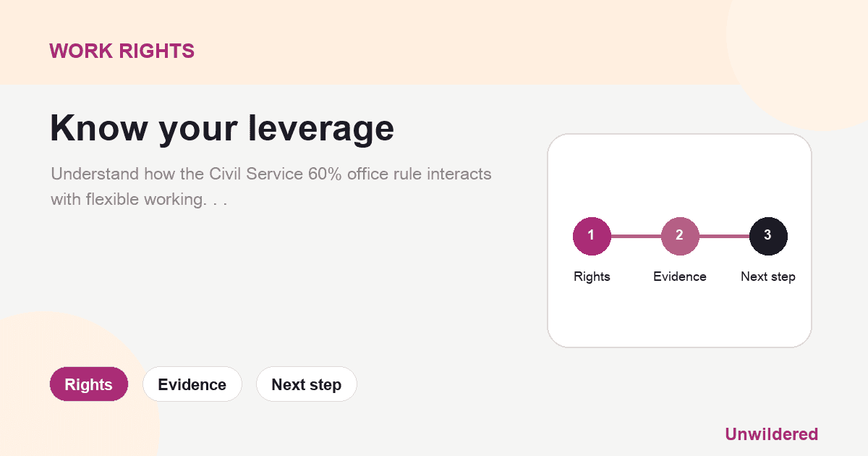The height and width of the screenshot is (456, 868).
Task: Select the Rights pill tab
Action: (x=89, y=384)
